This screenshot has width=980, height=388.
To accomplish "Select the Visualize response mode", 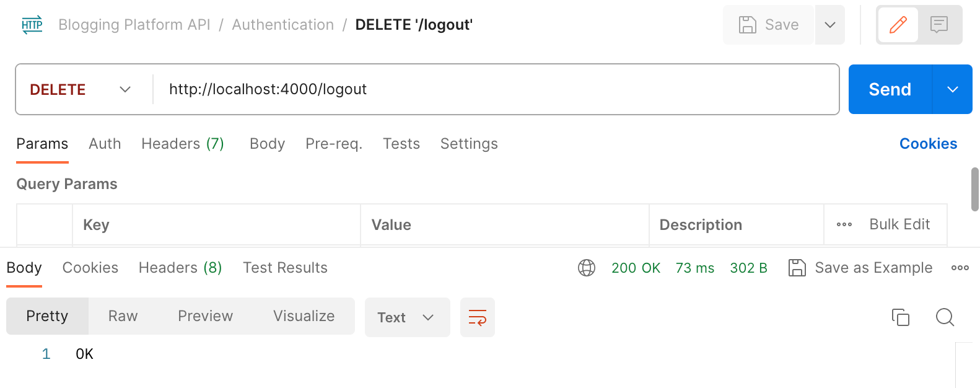I will (303, 316).
